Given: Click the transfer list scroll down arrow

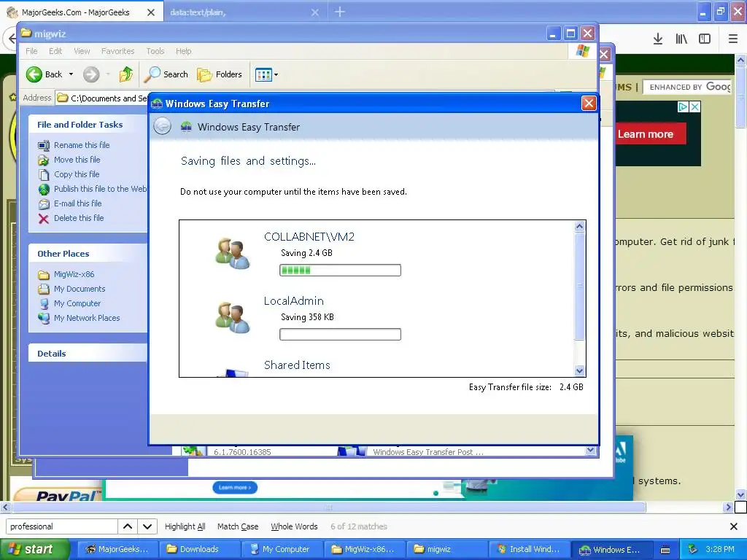Looking at the screenshot, I should pos(579,370).
